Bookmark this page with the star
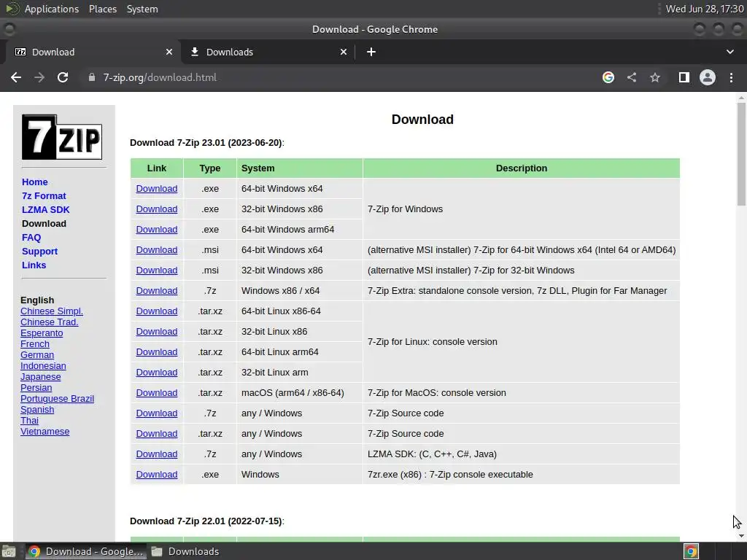Viewport: 747px width, 560px height. [655, 77]
